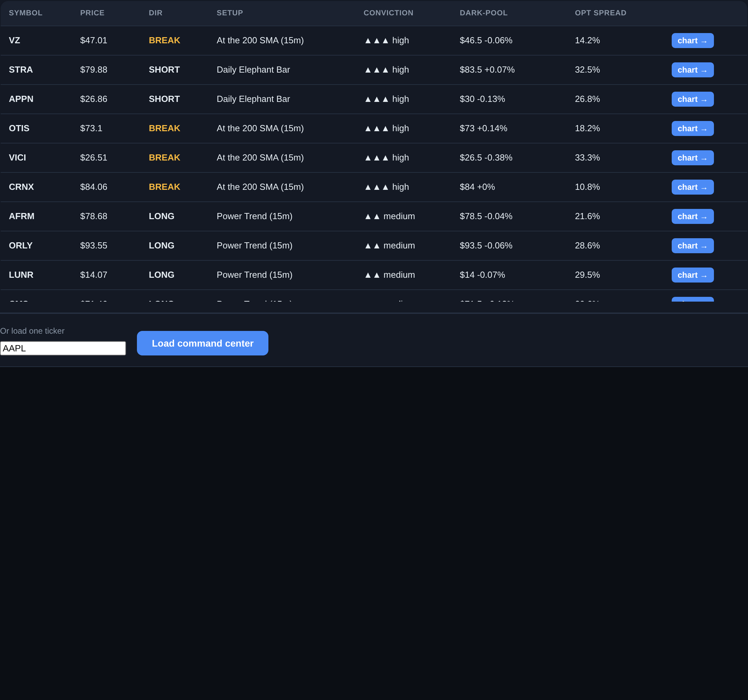Click the $73 +0.14% dark-pool value
748x700 pixels.
483,128
